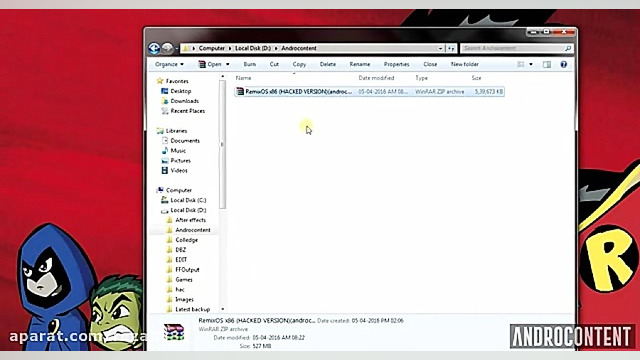This screenshot has width=640, height=360.
Task: Click the navigation pane scrollbar thumb
Action: click(x=222, y=144)
